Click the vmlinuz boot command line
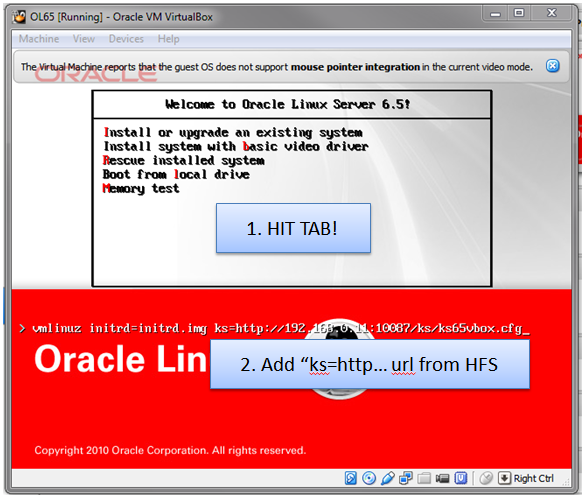Viewport: 585px width, 496px height. tap(274, 328)
